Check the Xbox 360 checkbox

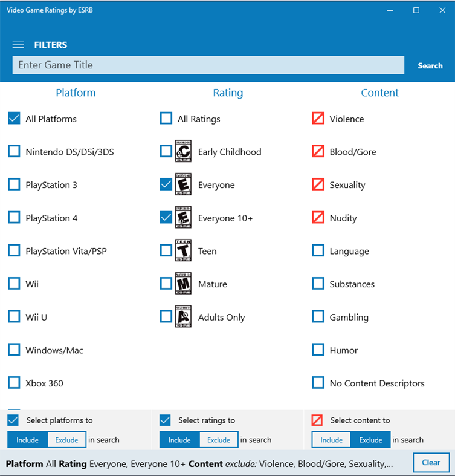pyautogui.click(x=14, y=383)
